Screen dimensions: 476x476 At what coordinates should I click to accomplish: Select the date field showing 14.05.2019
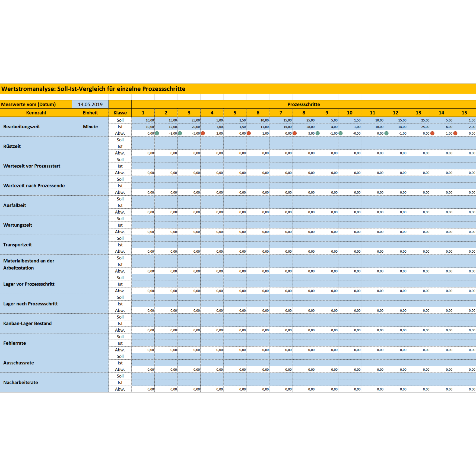[90, 104]
